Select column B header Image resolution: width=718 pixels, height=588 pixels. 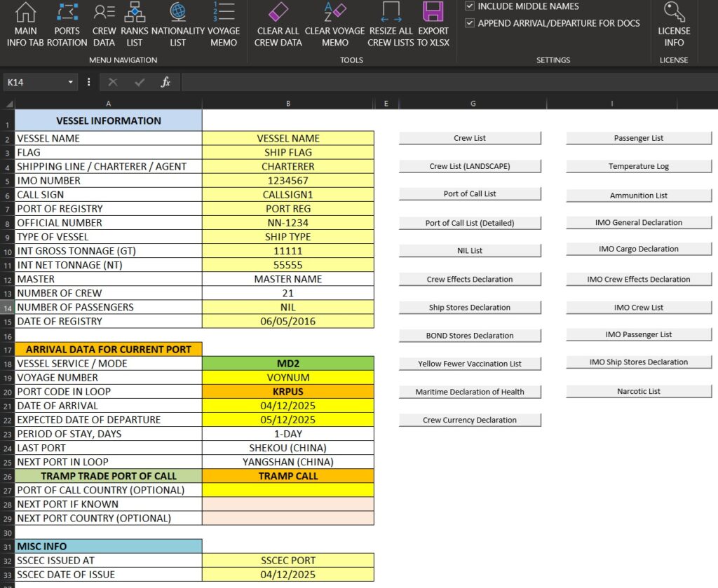(288, 104)
